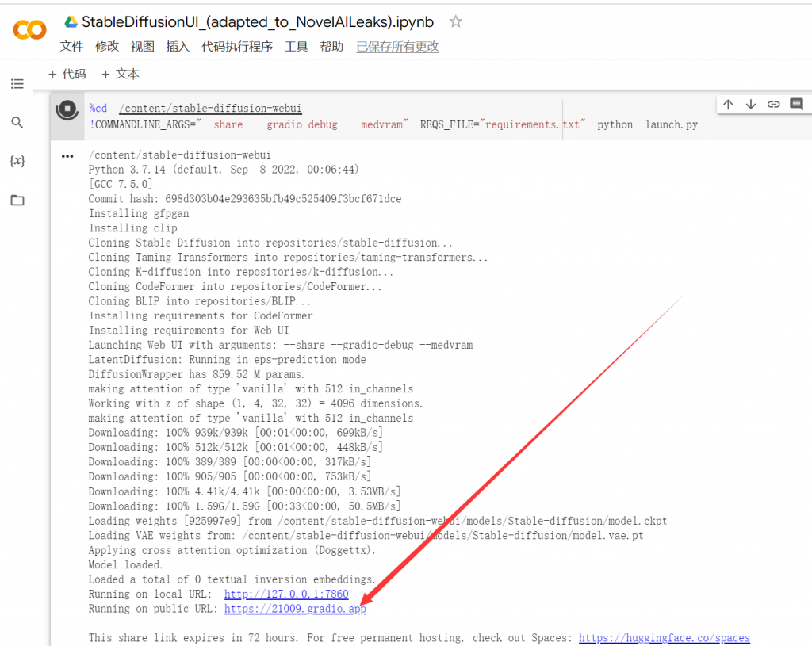Add a new code cell with 代码
The width and height of the screenshot is (812, 646).
pyautogui.click(x=67, y=74)
